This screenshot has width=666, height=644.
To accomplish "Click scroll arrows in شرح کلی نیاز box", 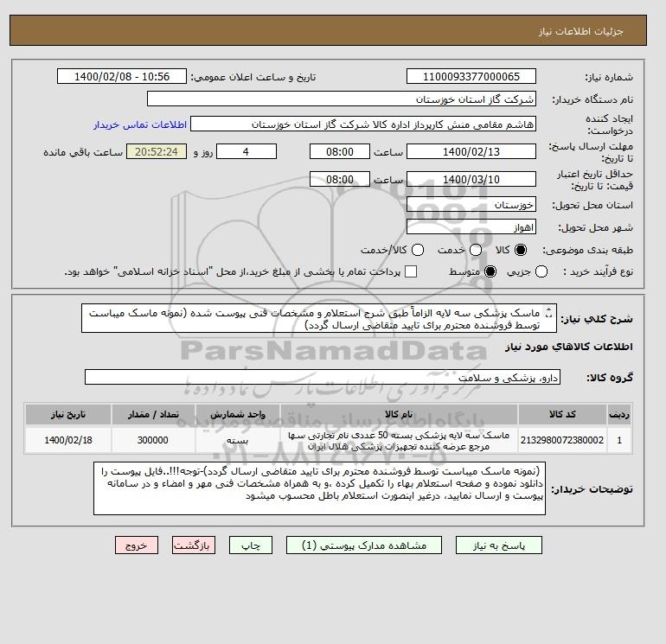I will [x=548, y=313].
